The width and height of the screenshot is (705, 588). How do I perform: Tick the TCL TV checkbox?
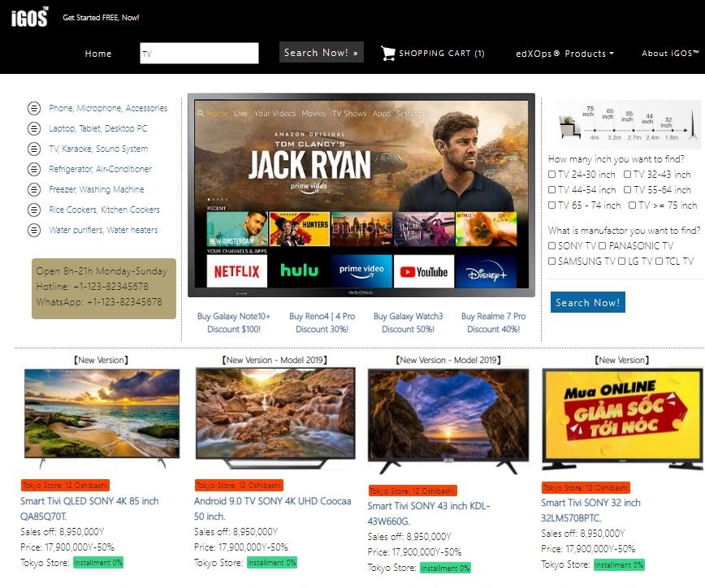click(x=659, y=262)
